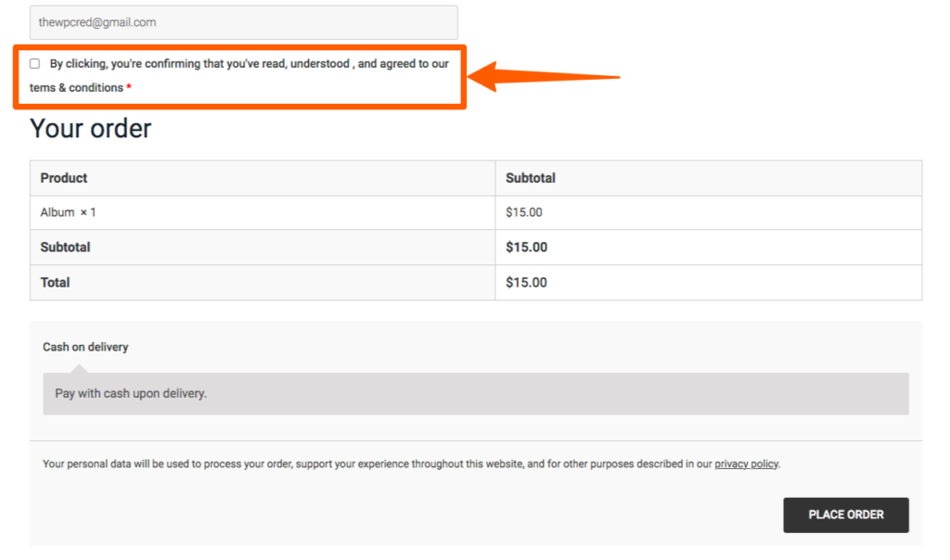Click the Subtotal row label in table
This screenshot has height=560, width=950.
[66, 247]
